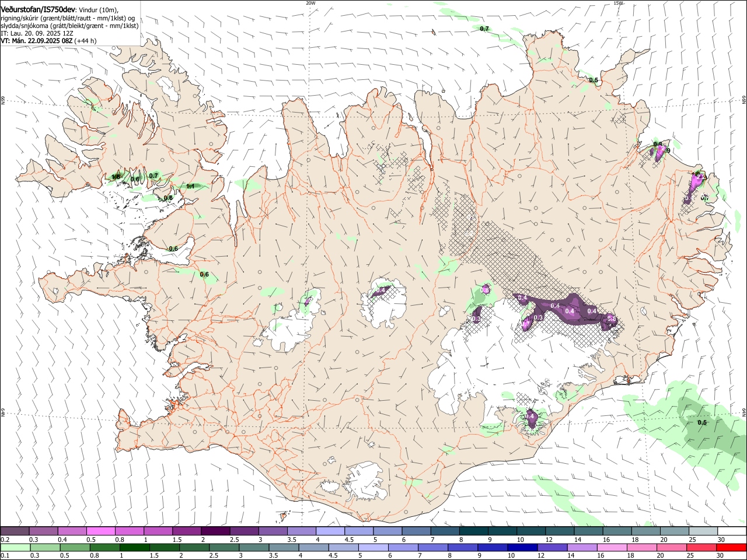The width and height of the screenshot is (747, 560).
Task: Pick the bright pink 0.5 swatch in upper legend
Action: tap(101, 531)
